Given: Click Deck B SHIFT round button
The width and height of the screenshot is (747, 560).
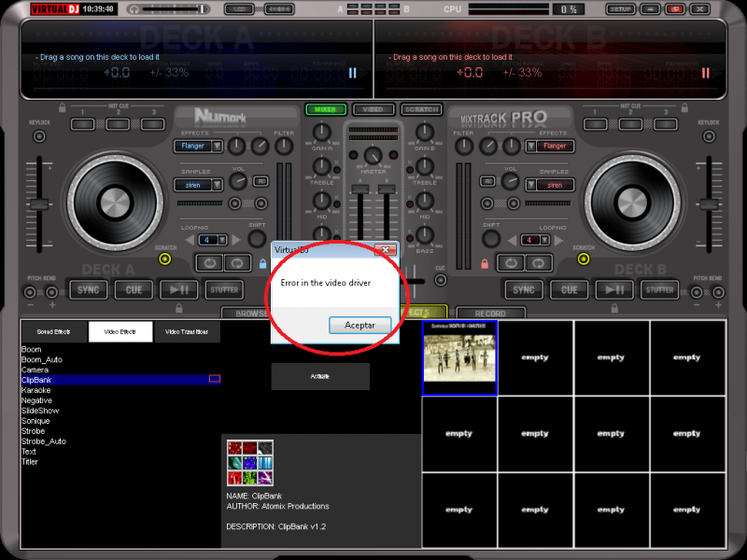Looking at the screenshot, I should (x=491, y=239).
